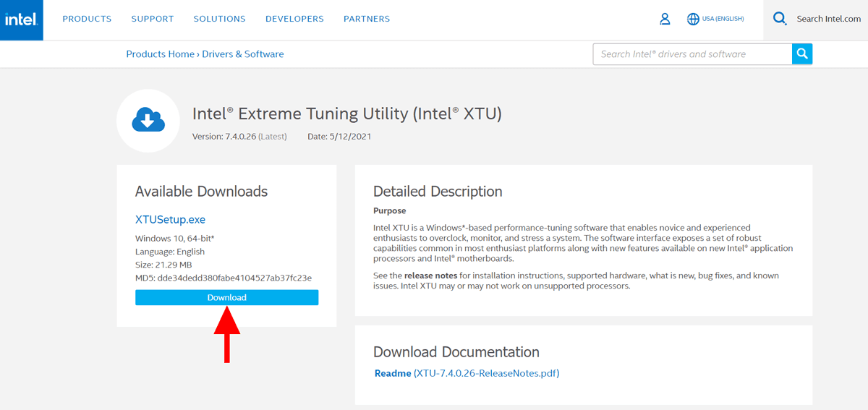Click the Windows 10, 64-bit* text
The width and height of the screenshot is (868, 410).
pos(175,239)
